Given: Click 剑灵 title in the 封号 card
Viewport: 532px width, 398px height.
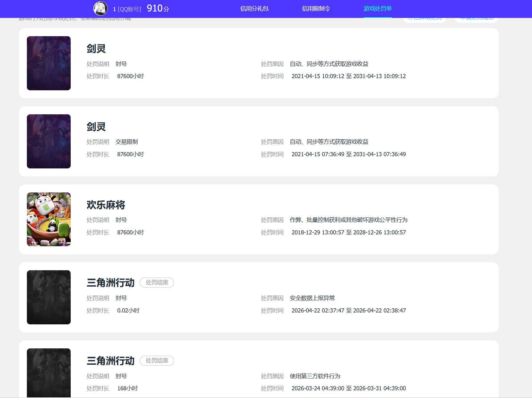Looking at the screenshot, I should pos(96,49).
